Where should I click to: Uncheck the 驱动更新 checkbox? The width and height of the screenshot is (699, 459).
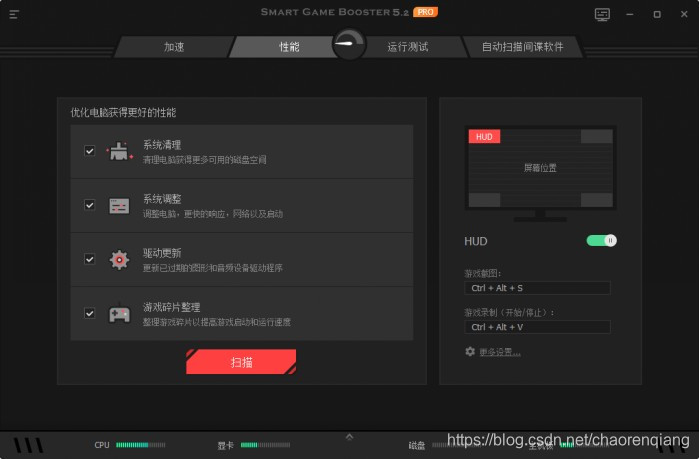[x=90, y=259]
